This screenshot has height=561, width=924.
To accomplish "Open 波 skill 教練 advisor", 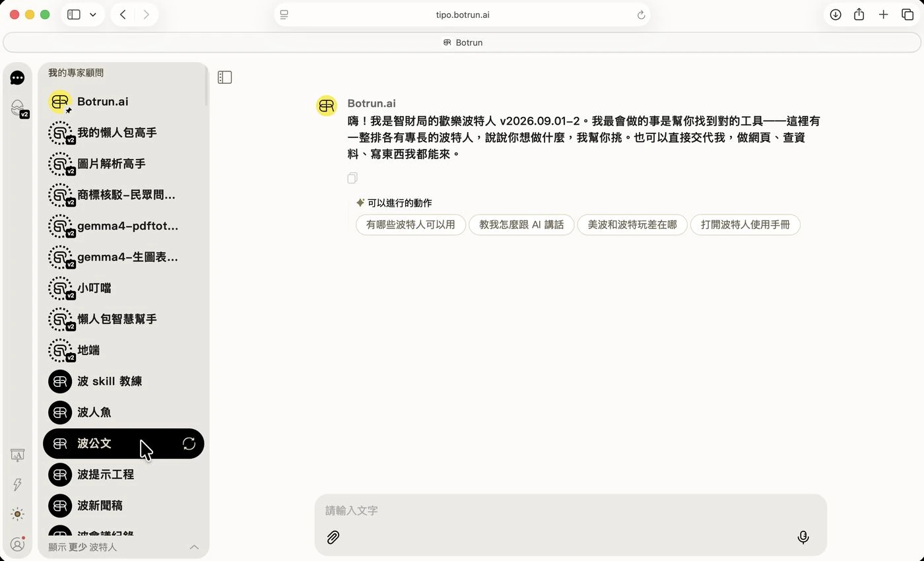I will tap(123, 381).
